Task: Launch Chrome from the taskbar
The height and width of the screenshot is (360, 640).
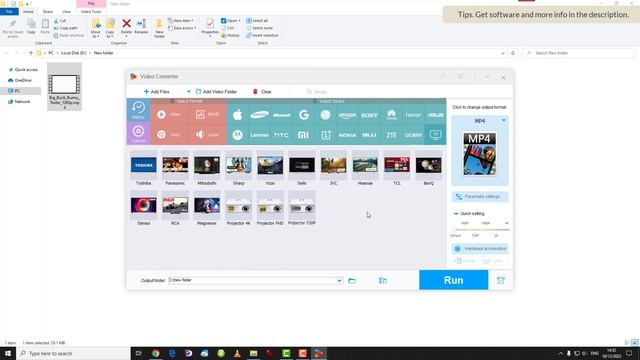Action: 156,353
